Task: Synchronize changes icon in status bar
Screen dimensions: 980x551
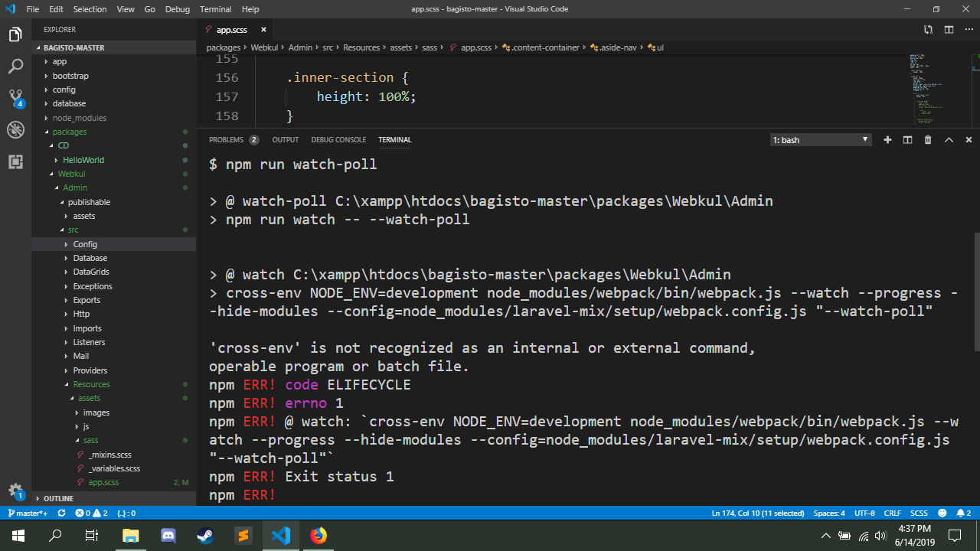Action: point(61,513)
